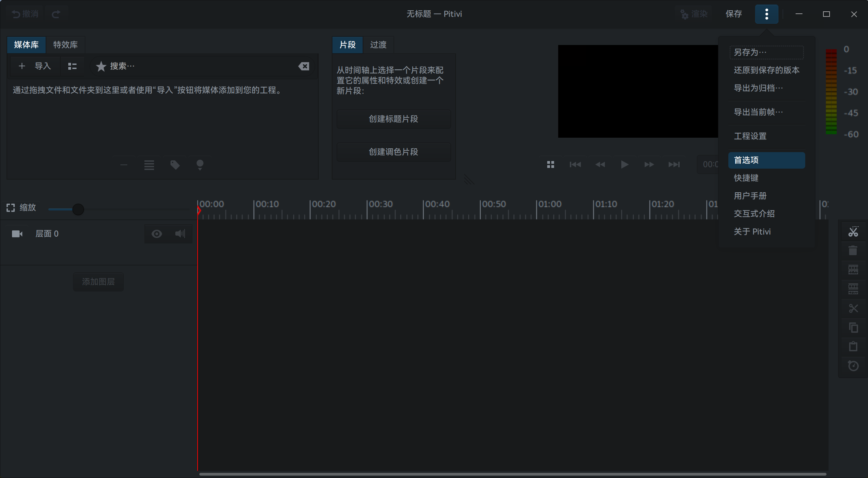Click the grid composition guides icon
The height and width of the screenshot is (478, 868).
550,164
